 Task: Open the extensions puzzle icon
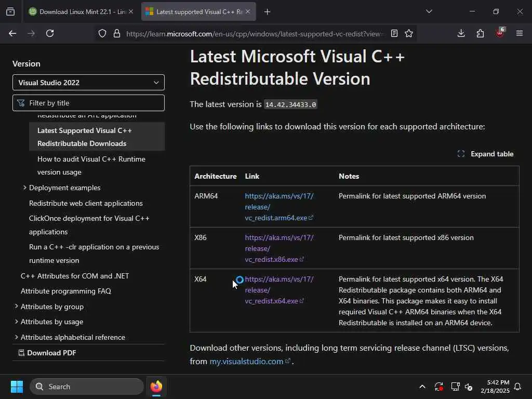pos(480,33)
